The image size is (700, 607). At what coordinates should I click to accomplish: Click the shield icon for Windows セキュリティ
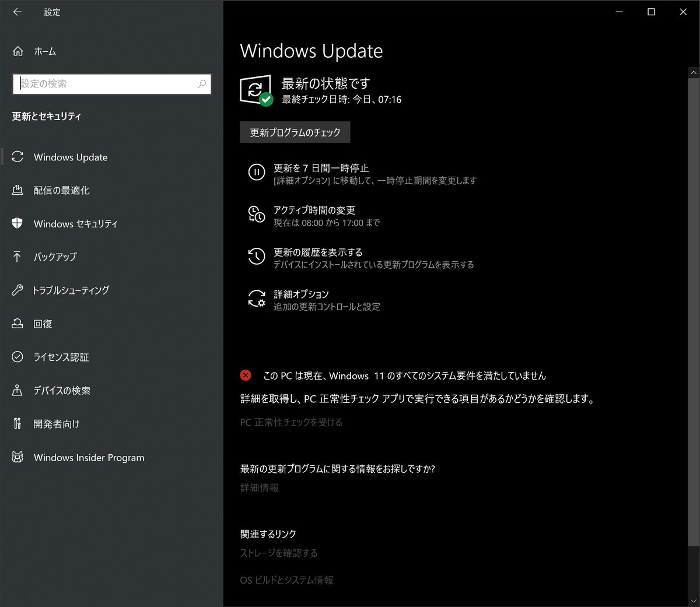click(x=17, y=223)
